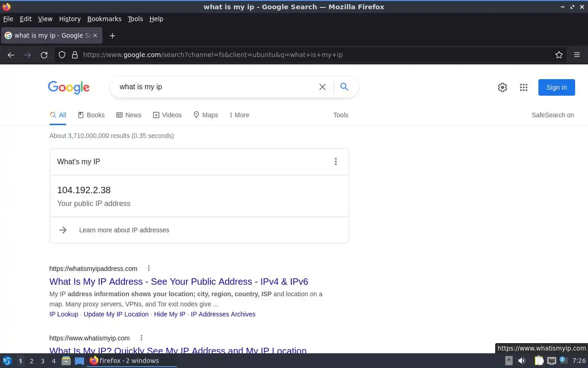The width and height of the screenshot is (588, 368).
Task: Open the File menu
Action: pyautogui.click(x=8, y=19)
